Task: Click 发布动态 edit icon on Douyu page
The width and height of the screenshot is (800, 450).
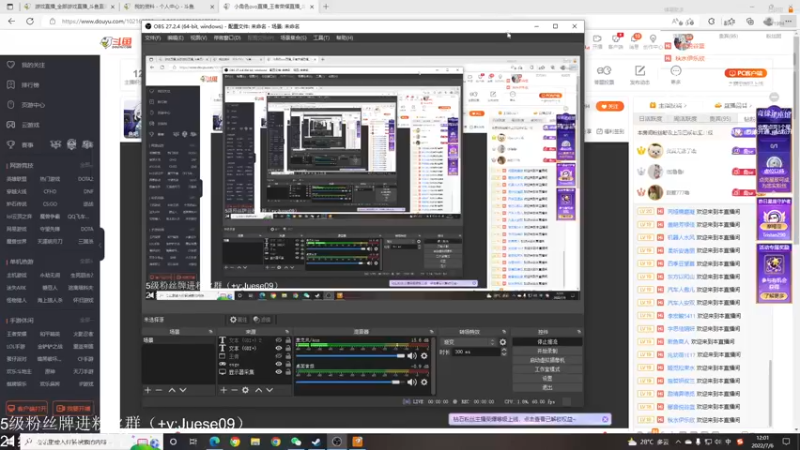Action: point(640,70)
